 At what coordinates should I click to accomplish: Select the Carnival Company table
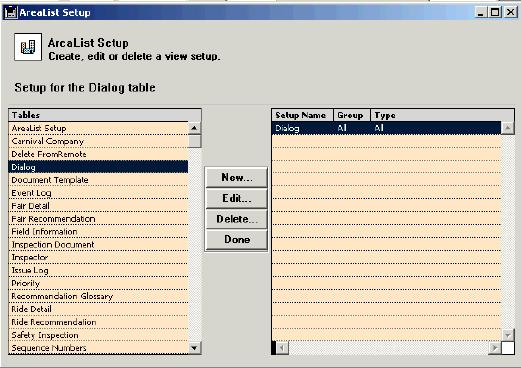(x=98, y=141)
